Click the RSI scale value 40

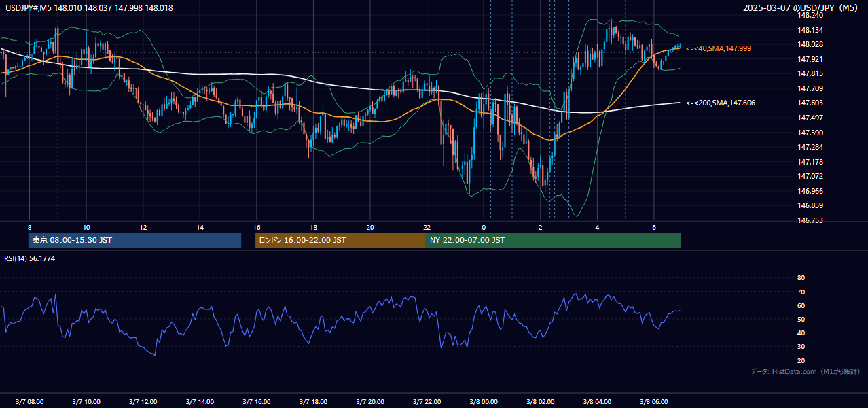coord(801,333)
